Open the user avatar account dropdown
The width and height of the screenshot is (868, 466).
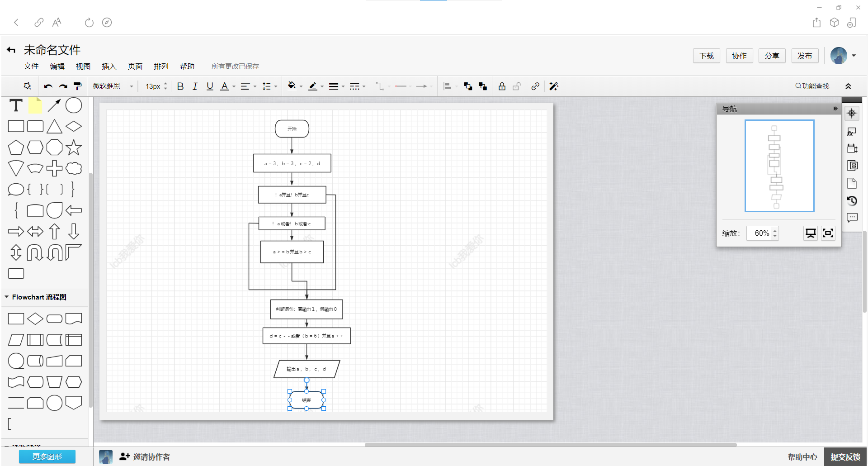843,56
